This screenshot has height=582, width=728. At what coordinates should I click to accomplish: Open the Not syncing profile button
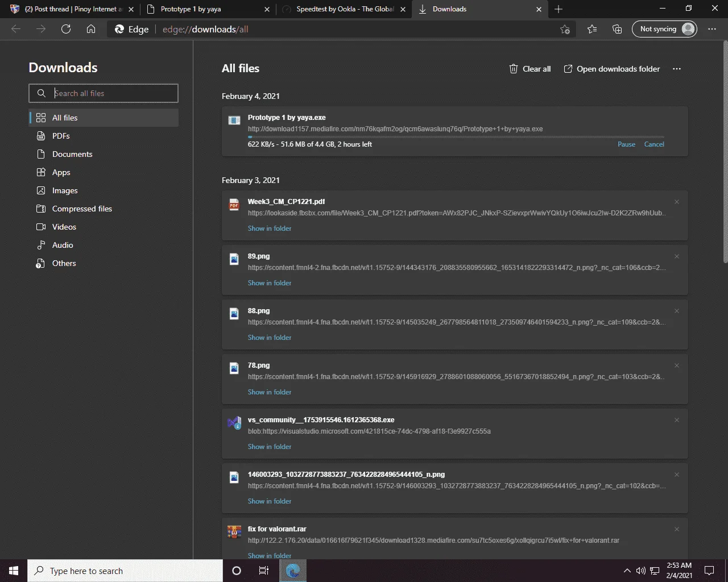(664, 29)
